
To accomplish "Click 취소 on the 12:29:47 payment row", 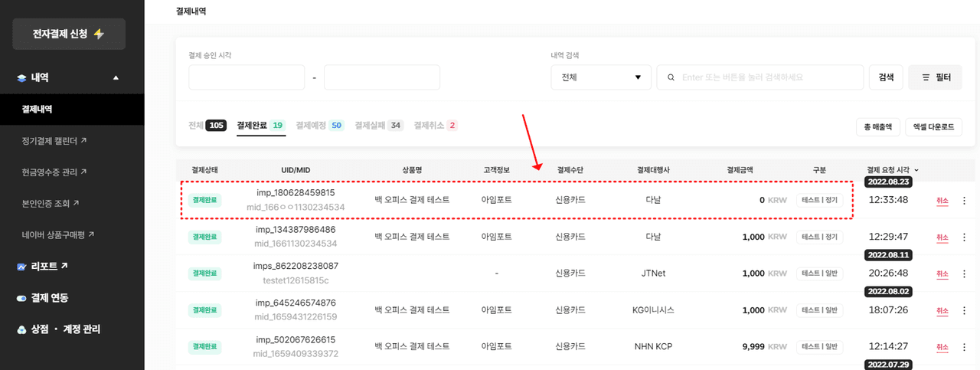I will (x=942, y=237).
